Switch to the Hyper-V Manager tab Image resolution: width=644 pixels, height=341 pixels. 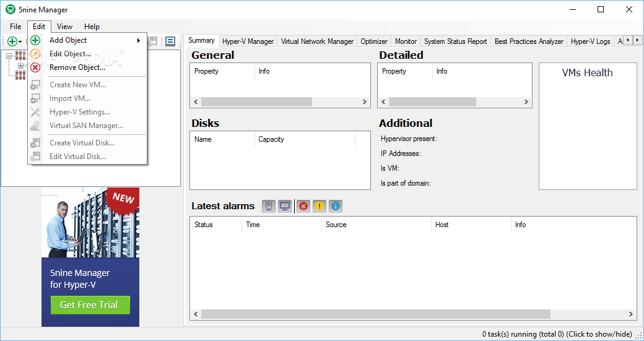pos(248,41)
